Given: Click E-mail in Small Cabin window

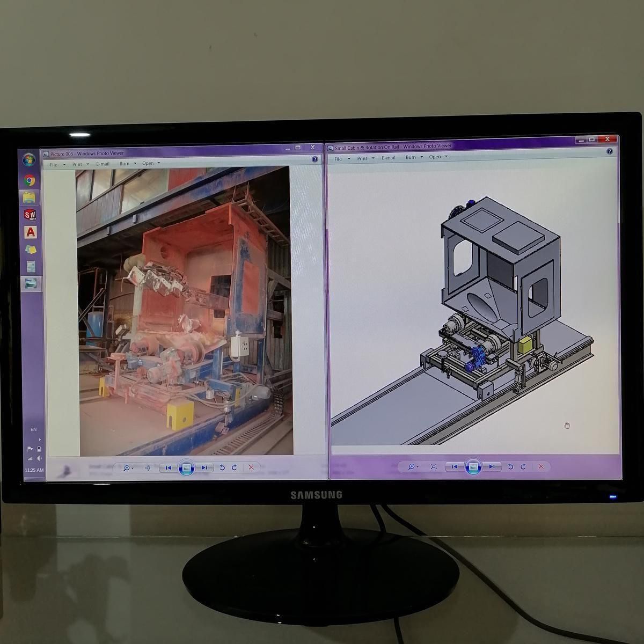Looking at the screenshot, I should click(389, 158).
